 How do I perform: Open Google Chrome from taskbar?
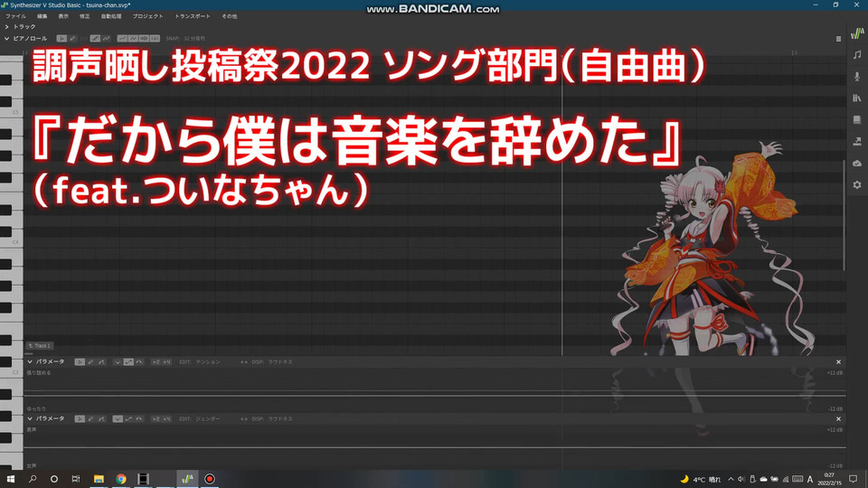point(120,479)
